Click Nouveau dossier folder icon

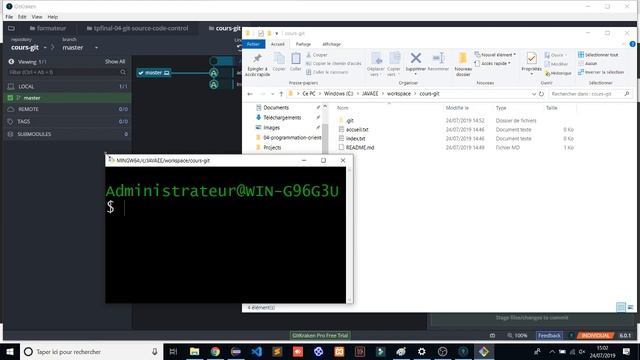(x=463, y=58)
